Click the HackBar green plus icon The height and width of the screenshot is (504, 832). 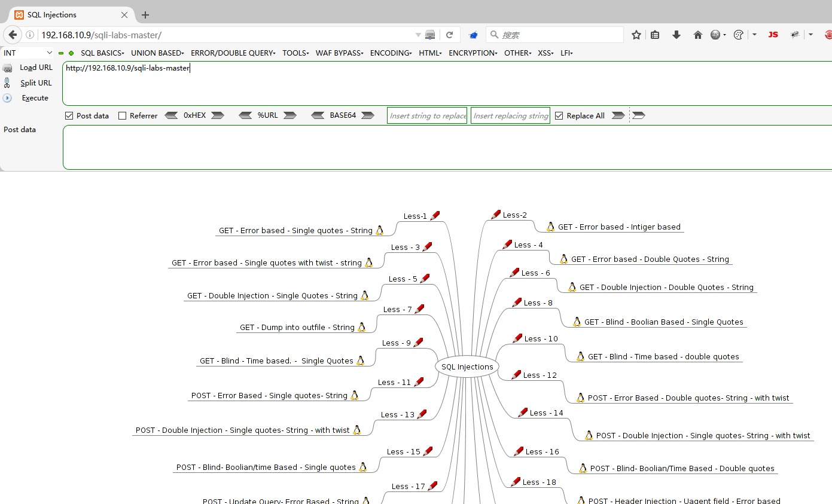[71, 53]
